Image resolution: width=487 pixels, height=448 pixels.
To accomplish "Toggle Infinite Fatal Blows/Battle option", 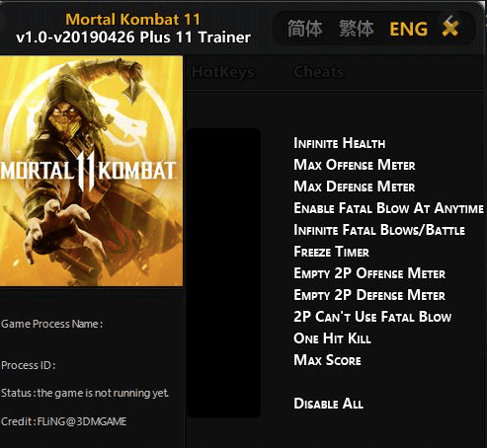I will pos(379,230).
